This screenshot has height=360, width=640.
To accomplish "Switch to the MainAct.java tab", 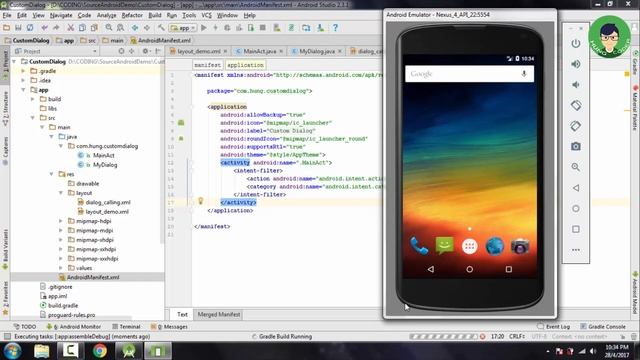I will [259, 51].
